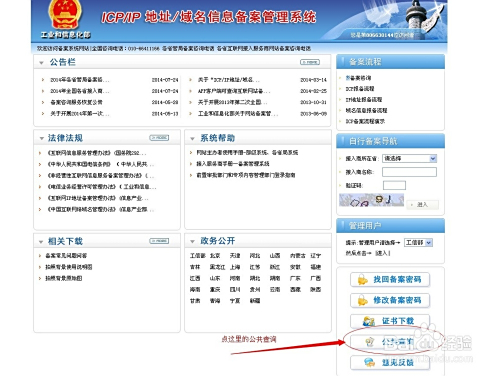
Task: Click the 找回备案密码 button
Action: [x=390, y=279]
